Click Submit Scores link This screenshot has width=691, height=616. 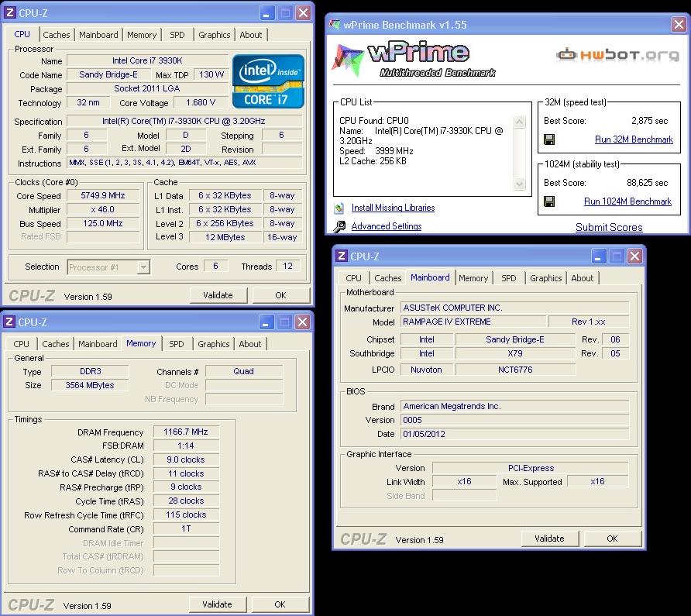click(609, 228)
